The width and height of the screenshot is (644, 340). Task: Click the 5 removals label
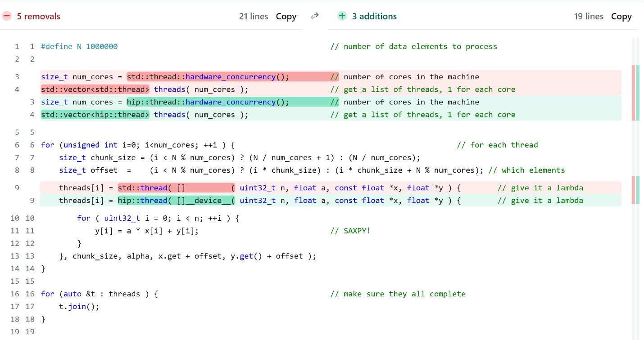pyautogui.click(x=39, y=16)
